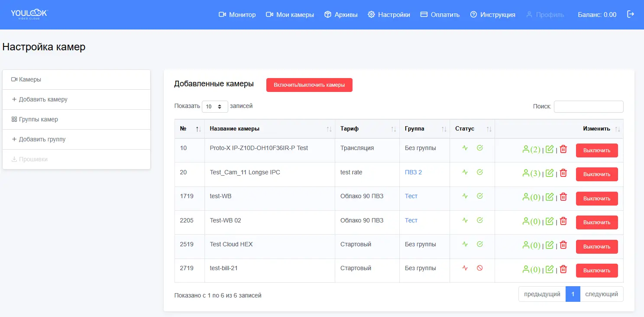The image size is (644, 317).
Task: Go to Мои камеры
Action: click(290, 15)
